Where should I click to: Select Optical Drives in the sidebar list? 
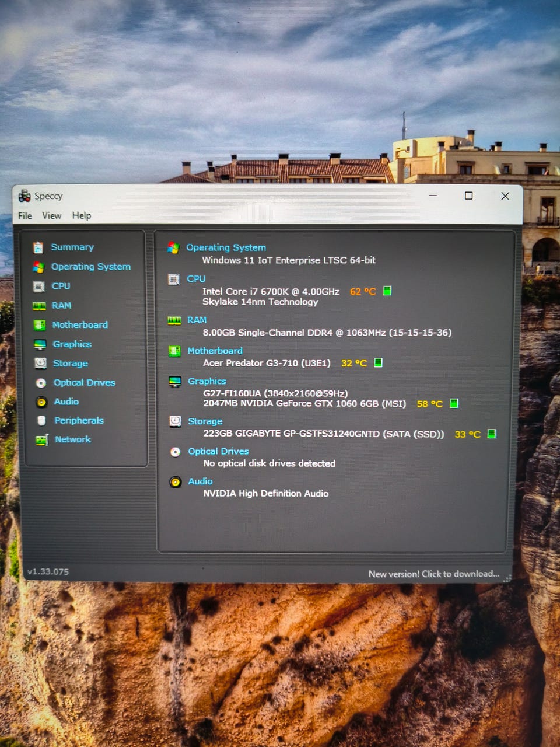click(x=85, y=382)
